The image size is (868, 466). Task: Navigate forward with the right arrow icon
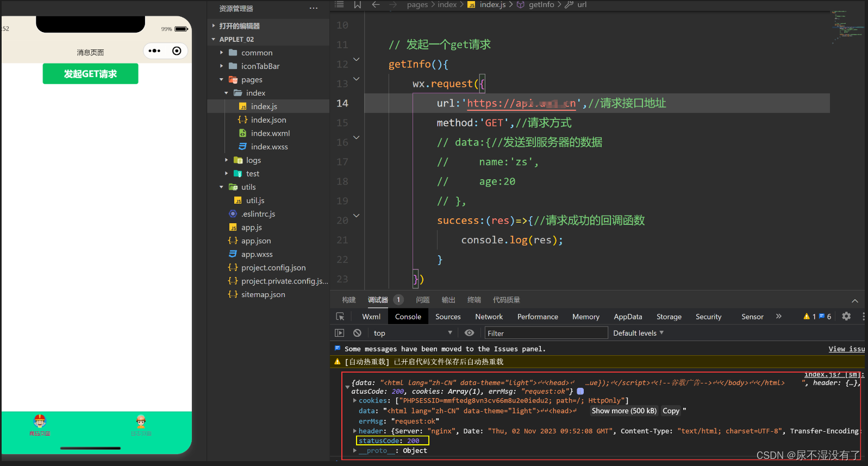pyautogui.click(x=393, y=4)
